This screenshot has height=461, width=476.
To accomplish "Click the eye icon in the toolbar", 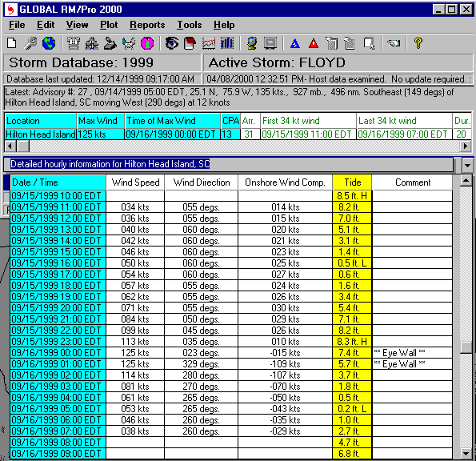I will coord(172,43).
